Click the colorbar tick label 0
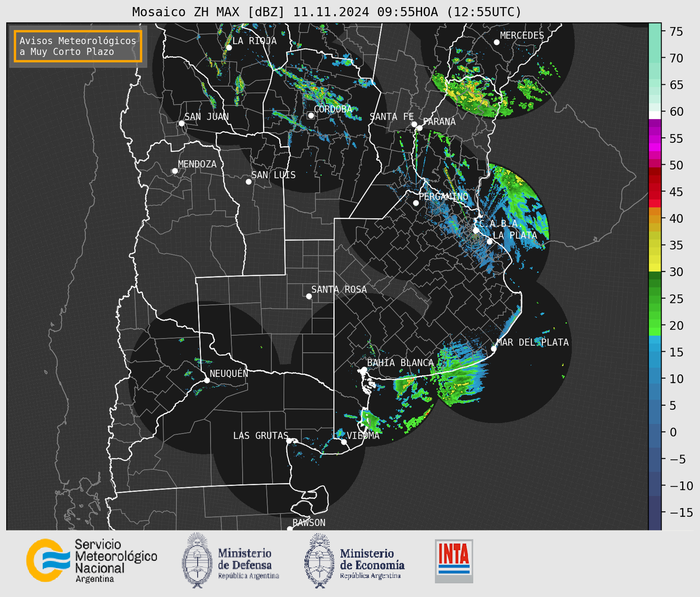 673,432
